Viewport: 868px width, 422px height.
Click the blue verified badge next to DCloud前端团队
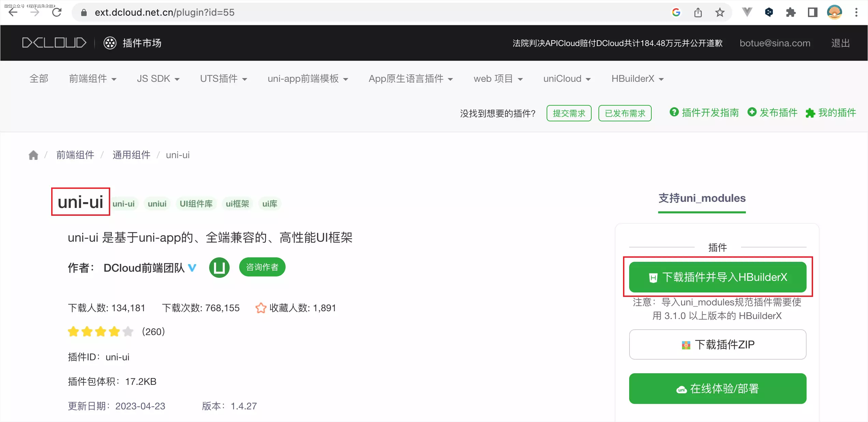click(192, 268)
